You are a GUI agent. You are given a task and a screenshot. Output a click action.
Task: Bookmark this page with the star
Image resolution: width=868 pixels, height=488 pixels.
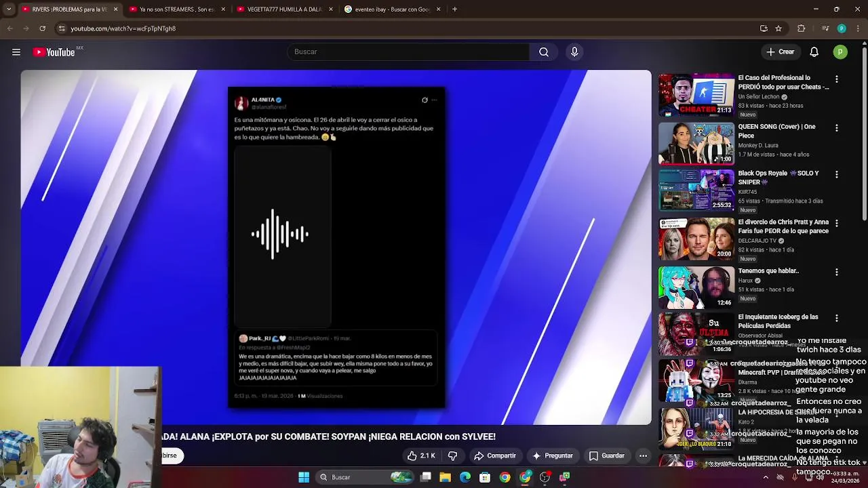778,28
